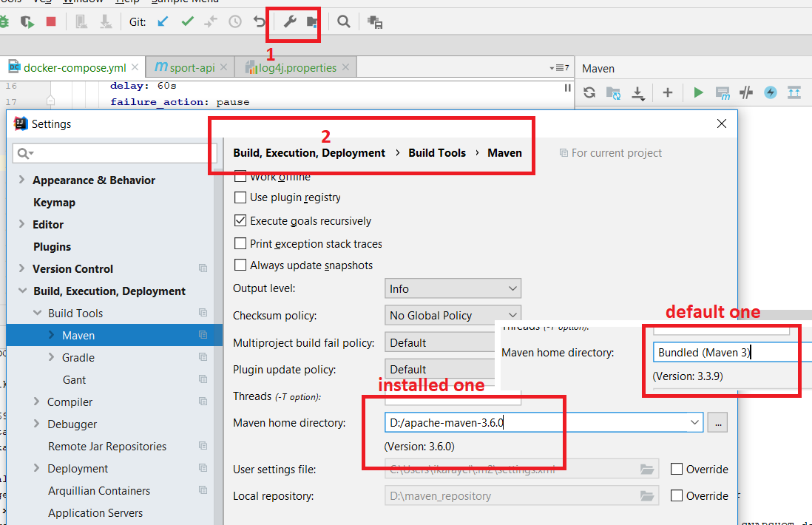Add Maven project plus icon

(668, 92)
